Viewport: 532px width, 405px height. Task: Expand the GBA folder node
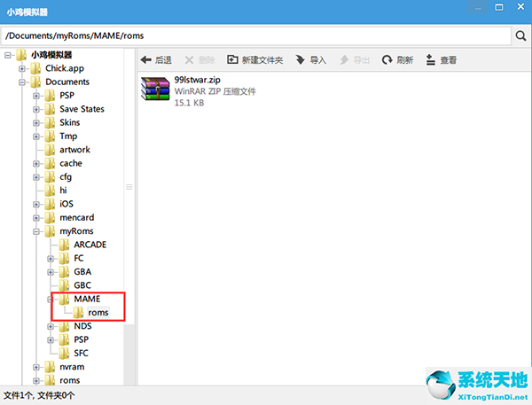pyautogui.click(x=51, y=272)
